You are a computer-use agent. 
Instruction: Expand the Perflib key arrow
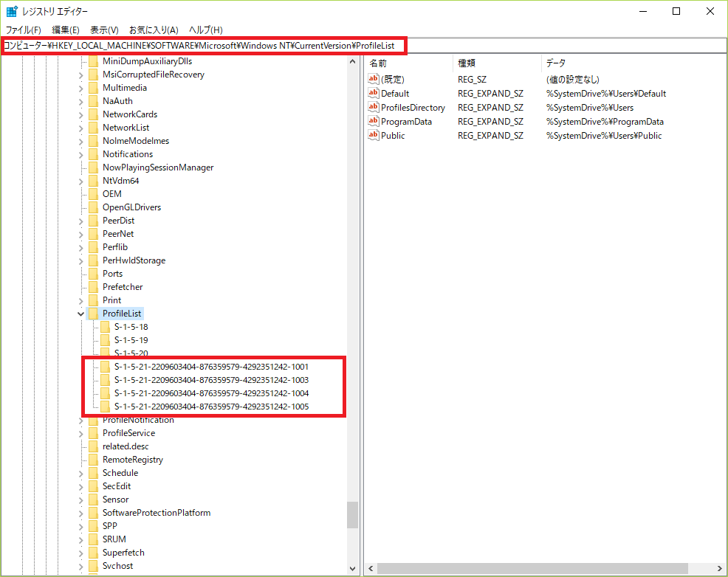coord(81,247)
